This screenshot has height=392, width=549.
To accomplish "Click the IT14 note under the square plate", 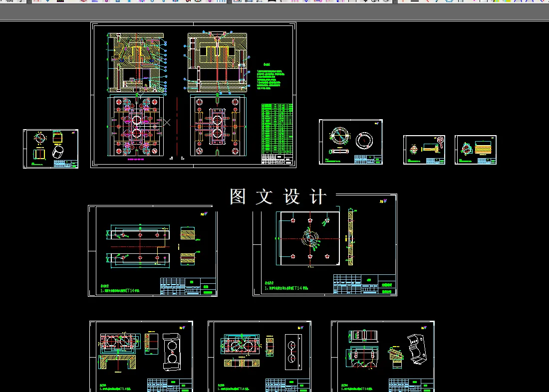I will coord(286,288).
